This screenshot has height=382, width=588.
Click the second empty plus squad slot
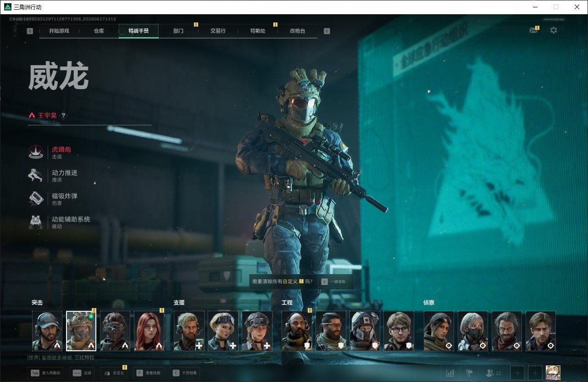coord(534,373)
